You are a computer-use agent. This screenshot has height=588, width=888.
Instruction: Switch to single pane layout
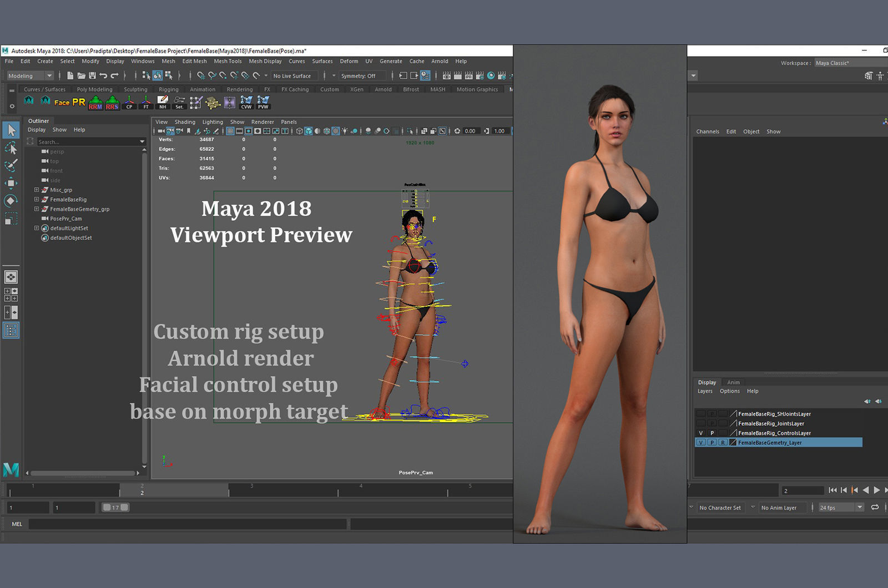pos(11,277)
